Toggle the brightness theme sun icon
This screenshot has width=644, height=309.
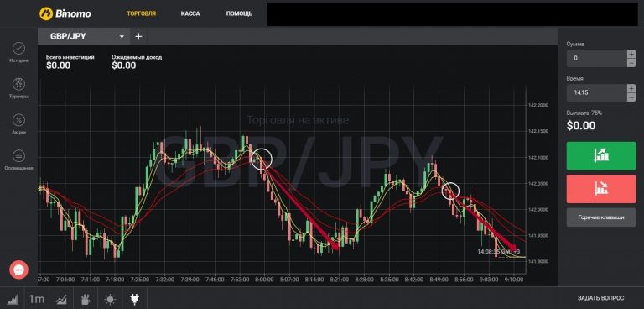pyautogui.click(x=110, y=299)
